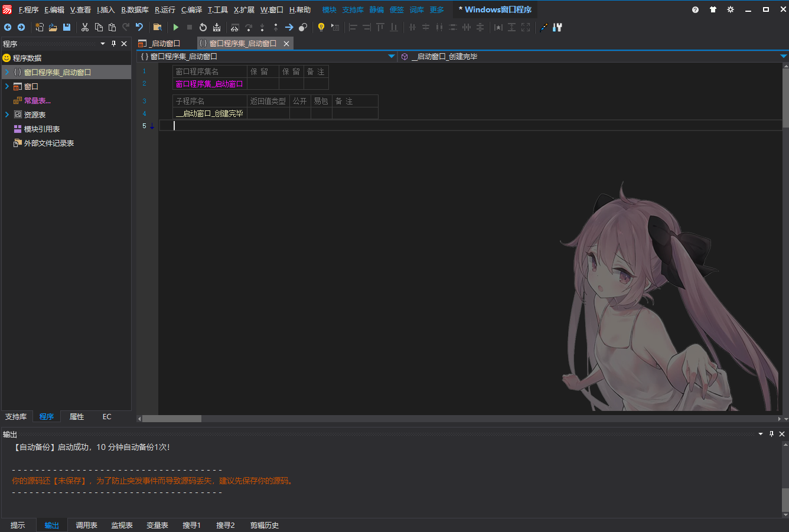
Task: Click the folder search icon in toolbar
Action: (x=158, y=27)
